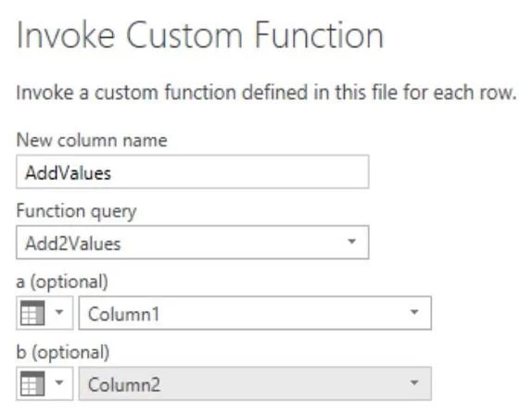This screenshot has width=532, height=414.
Task: Open the Column1 column selector for a
Action: tap(255, 313)
